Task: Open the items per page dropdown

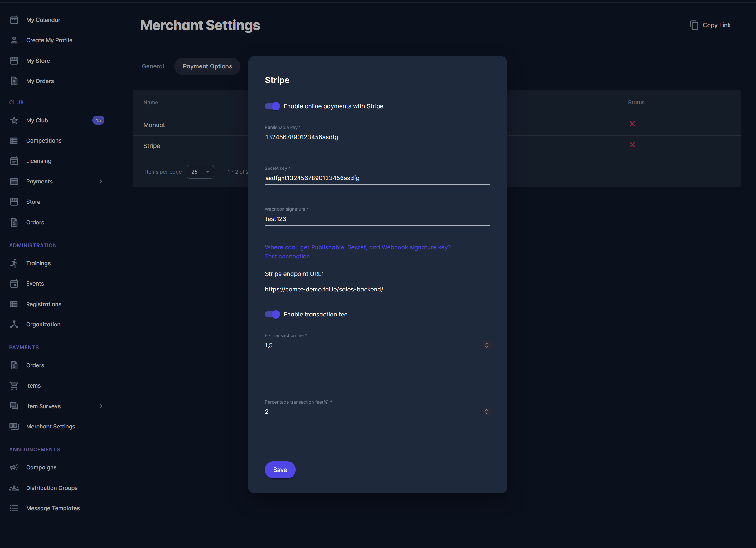Action: (x=200, y=172)
